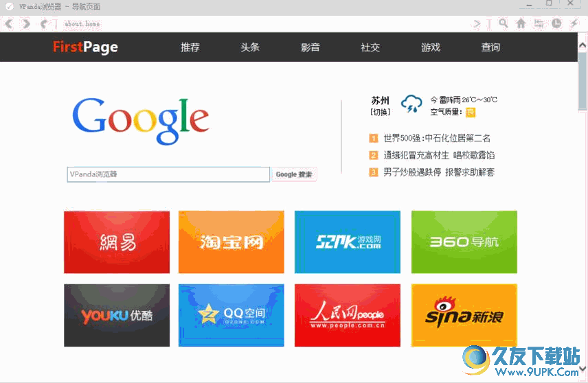588x383 pixels.
Task: Click the vertical scrollbar thumb
Action: pos(583,81)
